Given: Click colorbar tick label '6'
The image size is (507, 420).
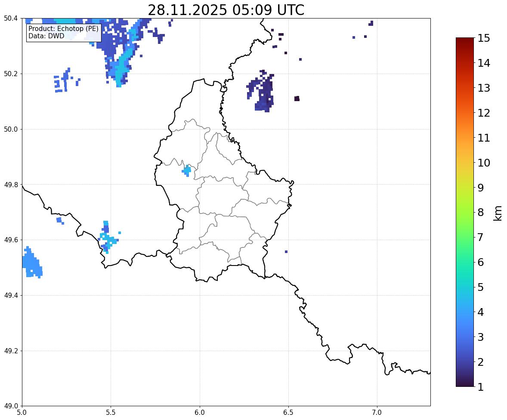Looking at the screenshot, I should (x=480, y=262).
